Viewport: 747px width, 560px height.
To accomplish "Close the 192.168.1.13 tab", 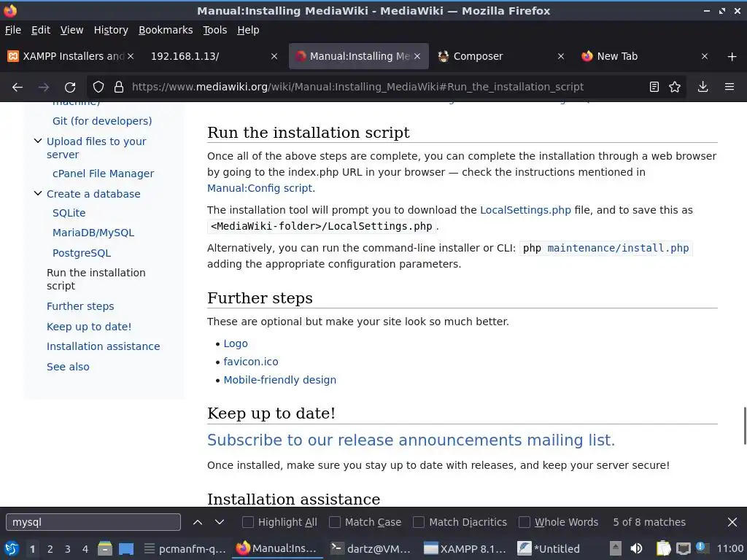I will point(274,56).
